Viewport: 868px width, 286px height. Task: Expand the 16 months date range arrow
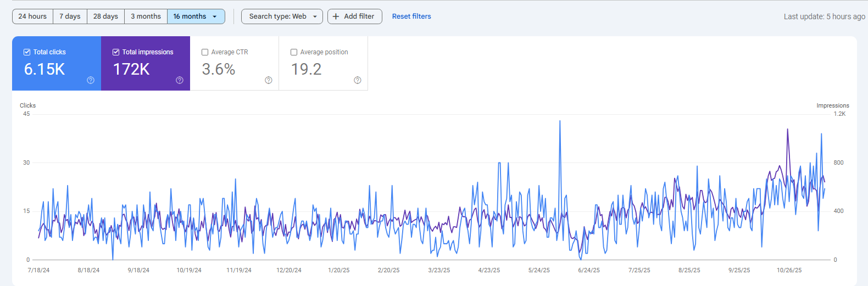[x=215, y=16]
